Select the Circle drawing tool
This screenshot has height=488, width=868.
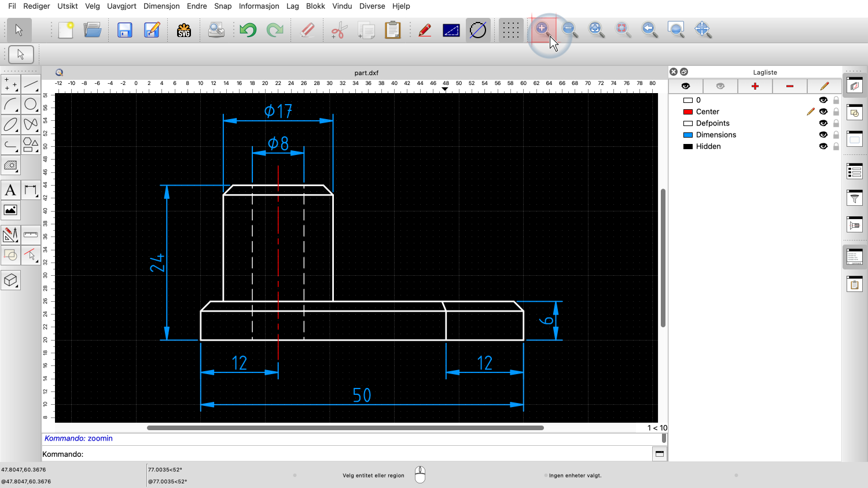coord(31,105)
